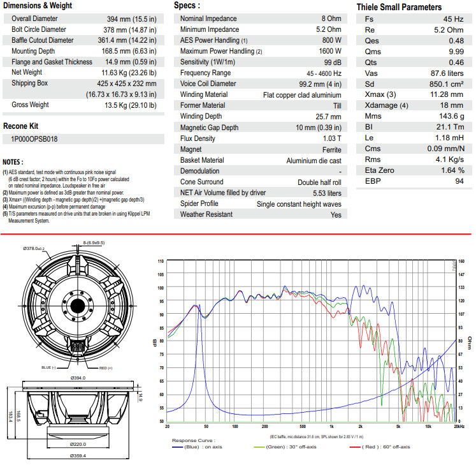
Task: Click the 'Former Material' label
Action: (203, 105)
